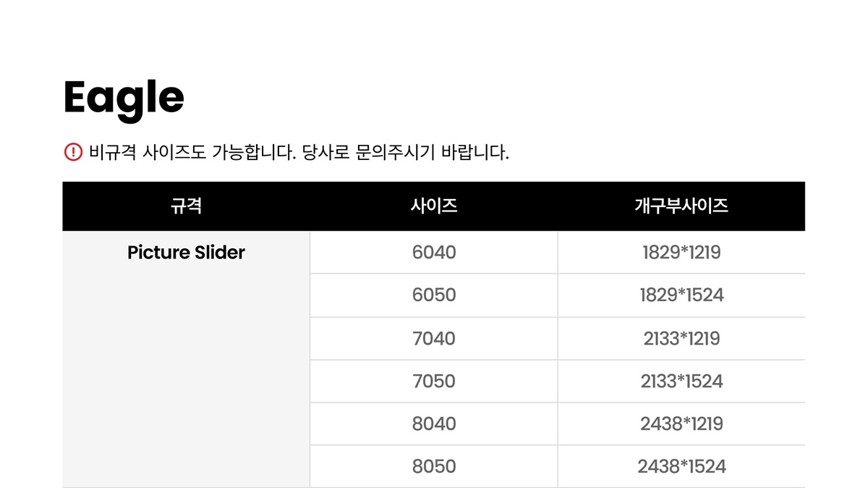Select the Picture Slider row label
The height and width of the screenshot is (488, 868).
pos(186,253)
